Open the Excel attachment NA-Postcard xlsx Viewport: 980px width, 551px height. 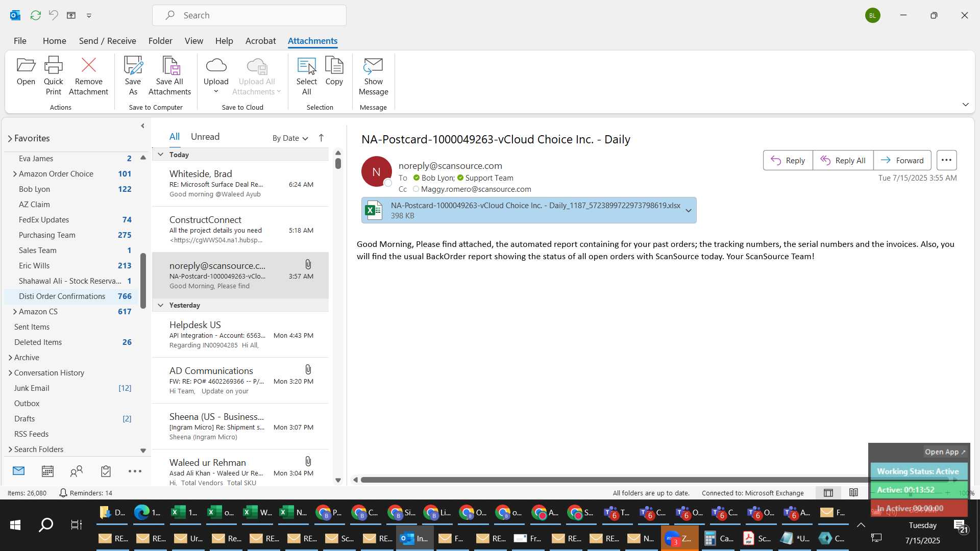pos(523,210)
